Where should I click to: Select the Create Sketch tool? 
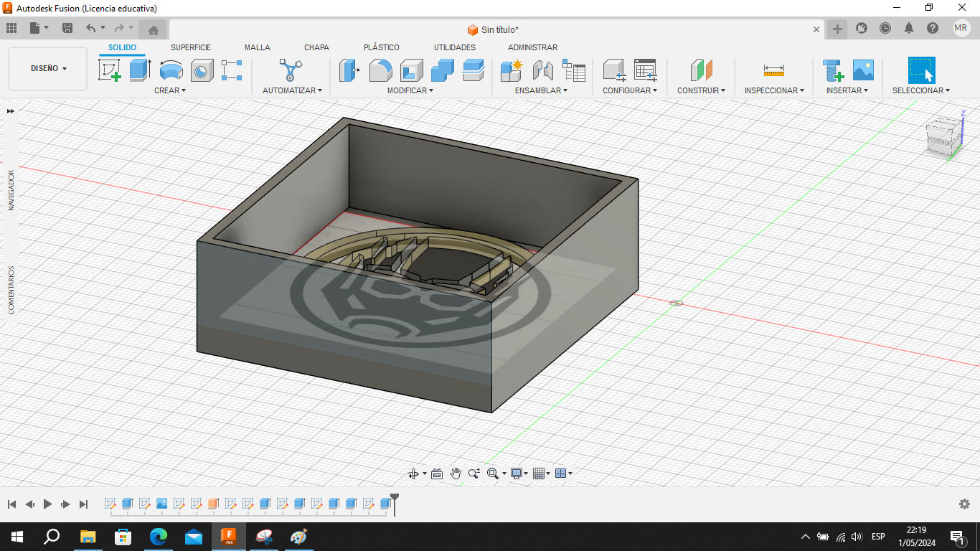click(x=109, y=70)
